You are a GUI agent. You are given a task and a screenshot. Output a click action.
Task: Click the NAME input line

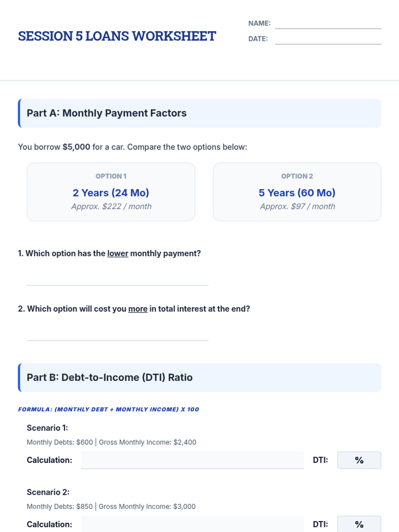[x=328, y=24]
